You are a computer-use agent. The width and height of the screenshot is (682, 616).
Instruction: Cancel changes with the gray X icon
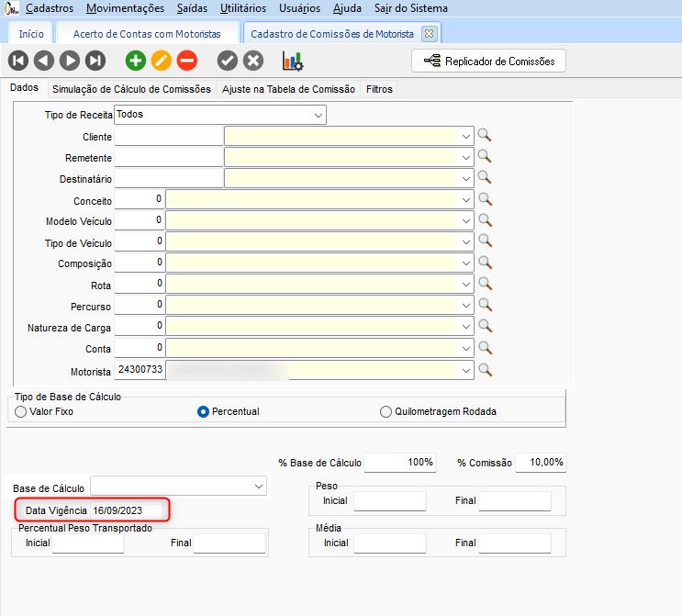pos(253,61)
